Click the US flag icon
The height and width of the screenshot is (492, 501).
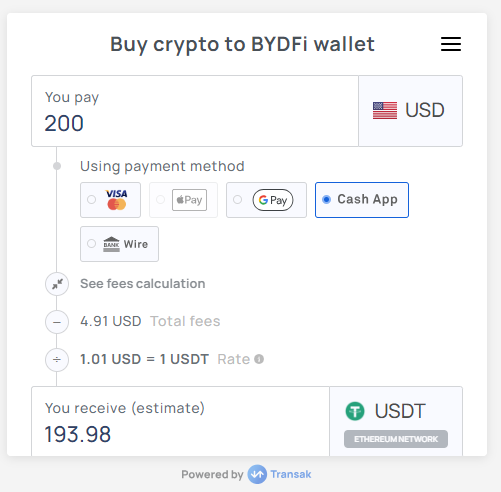pyautogui.click(x=385, y=110)
